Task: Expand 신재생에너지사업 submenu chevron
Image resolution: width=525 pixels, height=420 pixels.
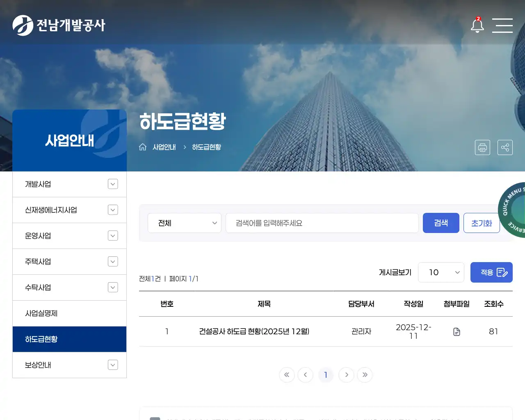Action: point(113,210)
